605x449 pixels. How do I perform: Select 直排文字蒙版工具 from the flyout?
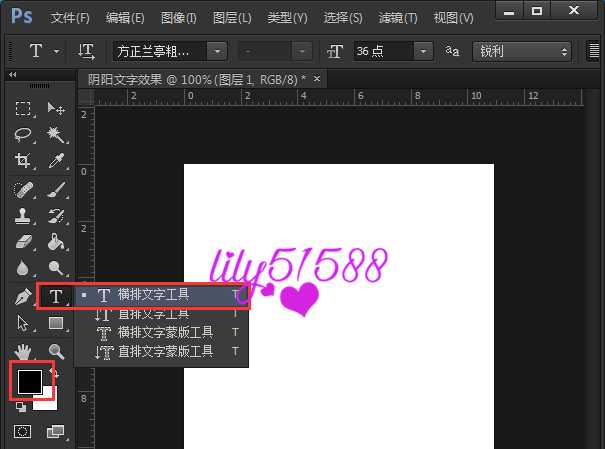(x=165, y=352)
